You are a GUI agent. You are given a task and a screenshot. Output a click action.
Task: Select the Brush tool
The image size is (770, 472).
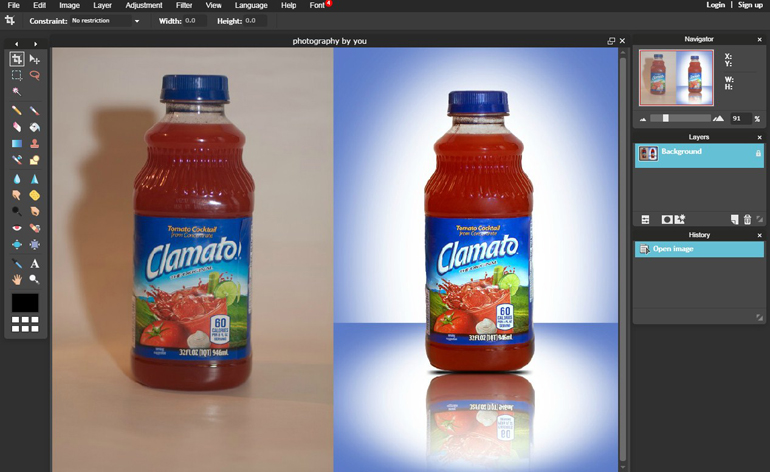coord(34,111)
